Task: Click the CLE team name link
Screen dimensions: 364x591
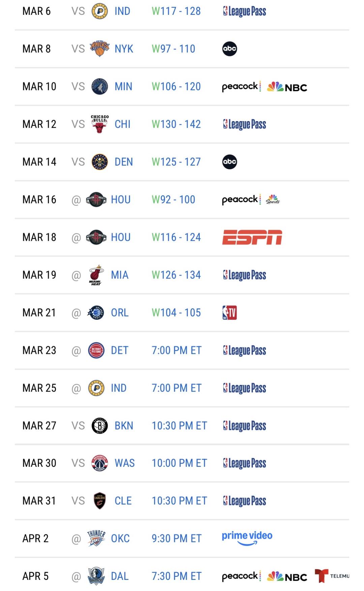Action: pyautogui.click(x=123, y=501)
